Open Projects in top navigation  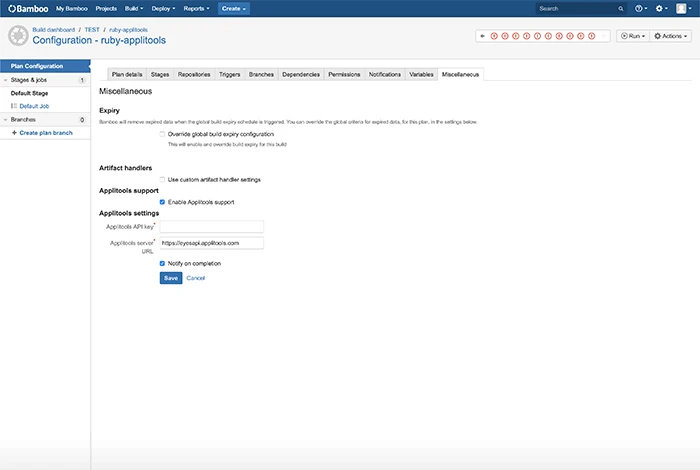(106, 8)
